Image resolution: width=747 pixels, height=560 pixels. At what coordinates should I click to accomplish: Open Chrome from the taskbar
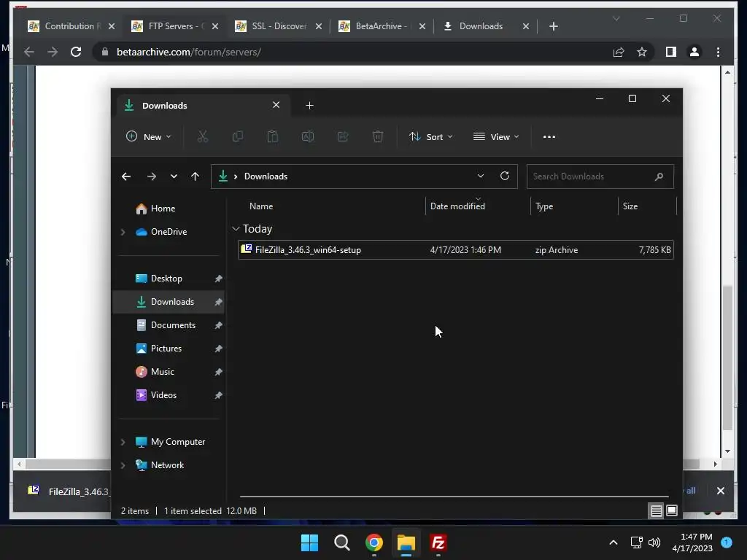374,542
